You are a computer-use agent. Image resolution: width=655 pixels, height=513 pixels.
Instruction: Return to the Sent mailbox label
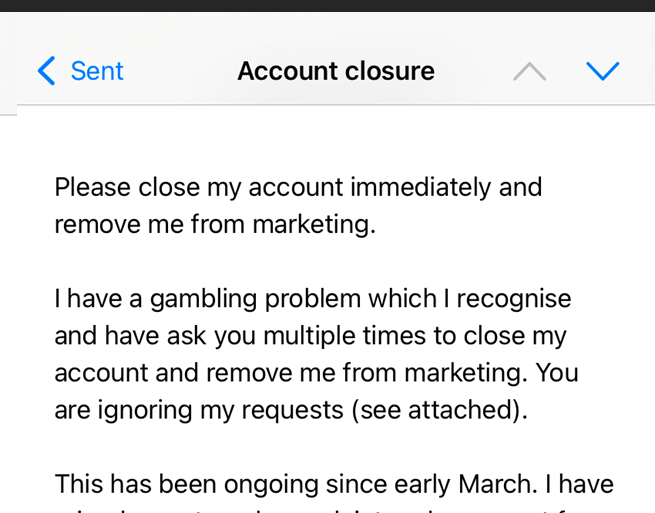point(97,71)
